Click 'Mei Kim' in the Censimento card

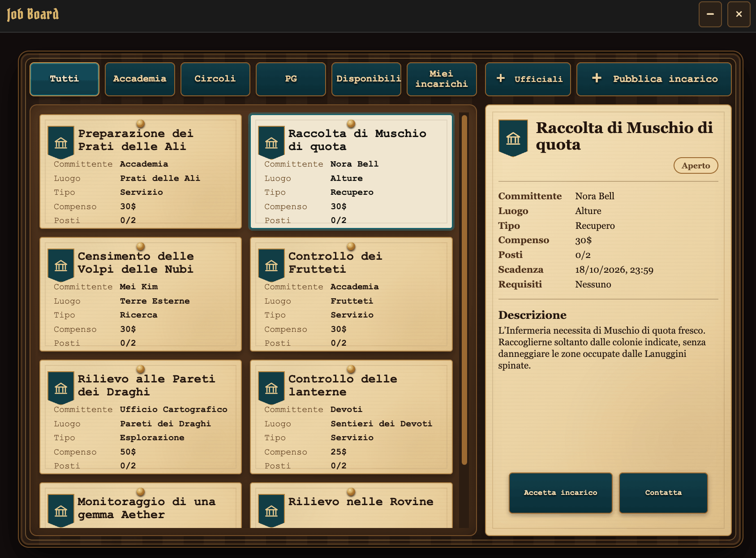[139, 287]
